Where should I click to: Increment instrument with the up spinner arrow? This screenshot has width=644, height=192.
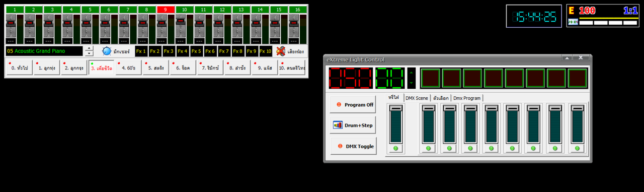pyautogui.click(x=89, y=49)
